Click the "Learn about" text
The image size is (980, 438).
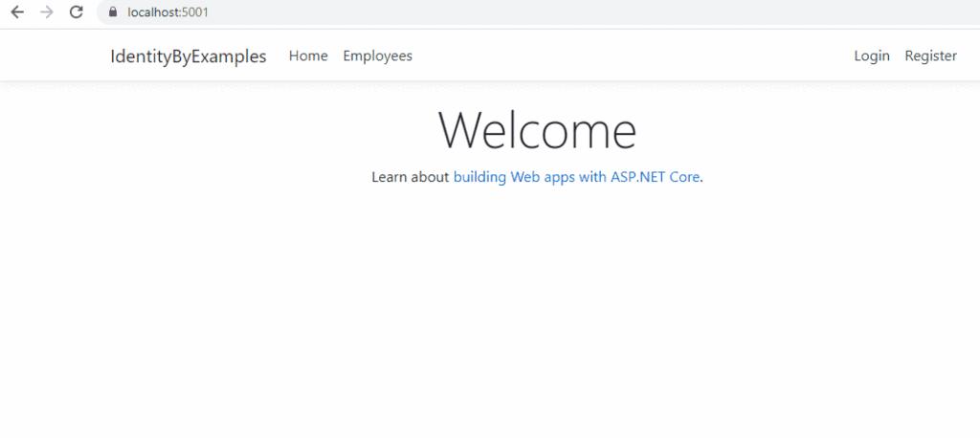(x=410, y=177)
